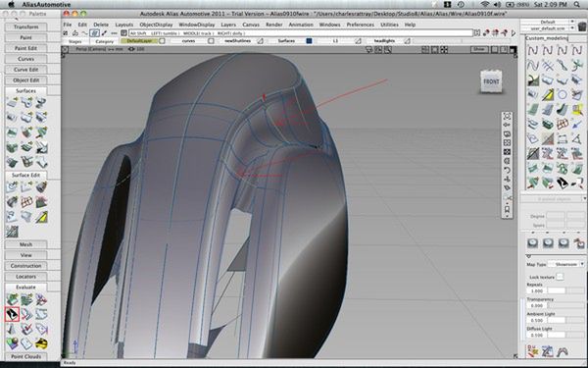Click the trash can icon in shelf
Viewport: 588px width, 368px height.
click(581, 26)
